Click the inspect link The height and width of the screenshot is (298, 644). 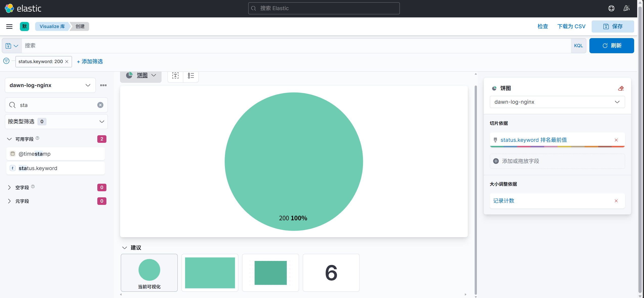click(543, 26)
